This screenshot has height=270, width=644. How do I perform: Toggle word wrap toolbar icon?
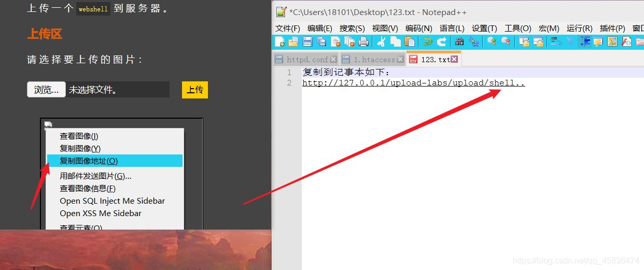click(x=555, y=42)
